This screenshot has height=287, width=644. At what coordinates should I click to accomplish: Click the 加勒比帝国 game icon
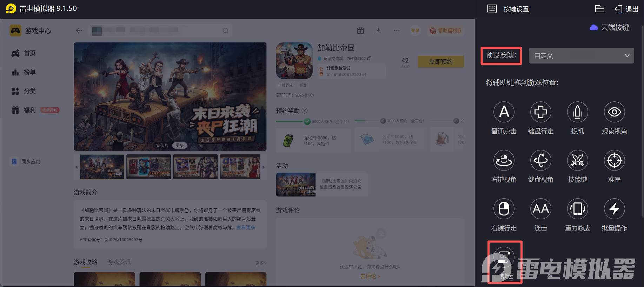point(294,60)
